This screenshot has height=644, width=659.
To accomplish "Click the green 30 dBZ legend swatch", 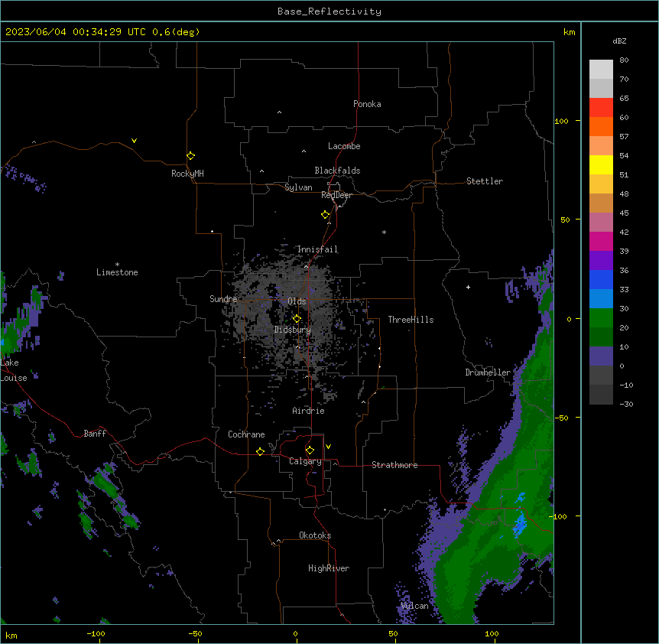I will tap(601, 318).
